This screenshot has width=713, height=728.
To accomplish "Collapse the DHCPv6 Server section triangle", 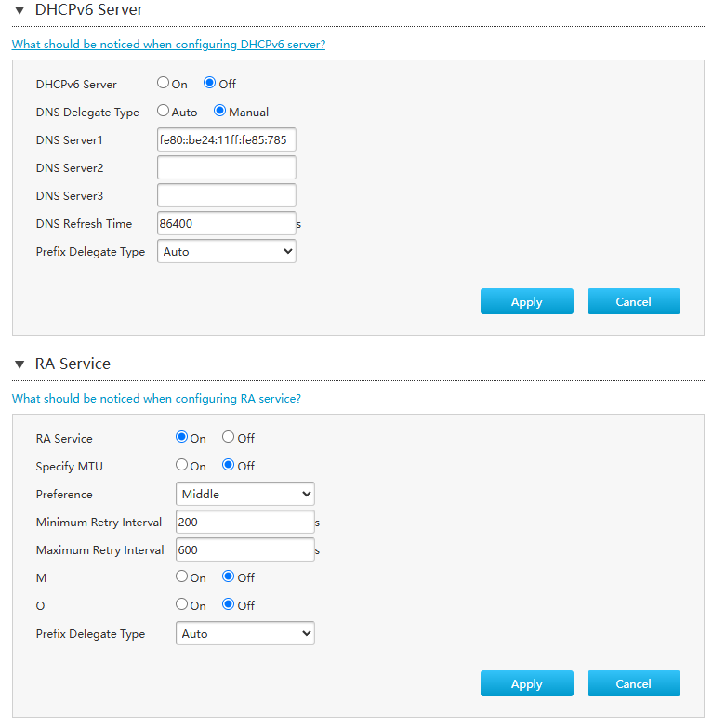I will pos(20,10).
